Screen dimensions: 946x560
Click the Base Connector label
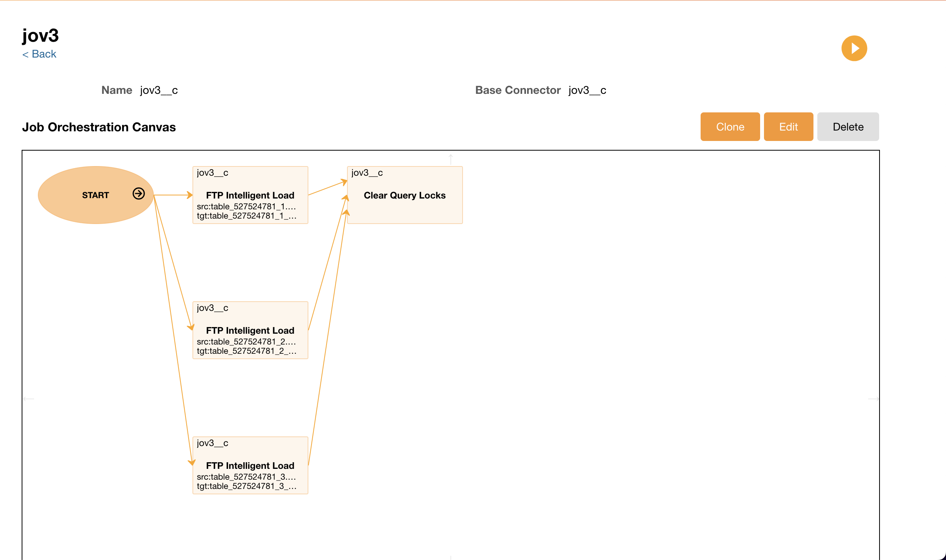tap(517, 90)
